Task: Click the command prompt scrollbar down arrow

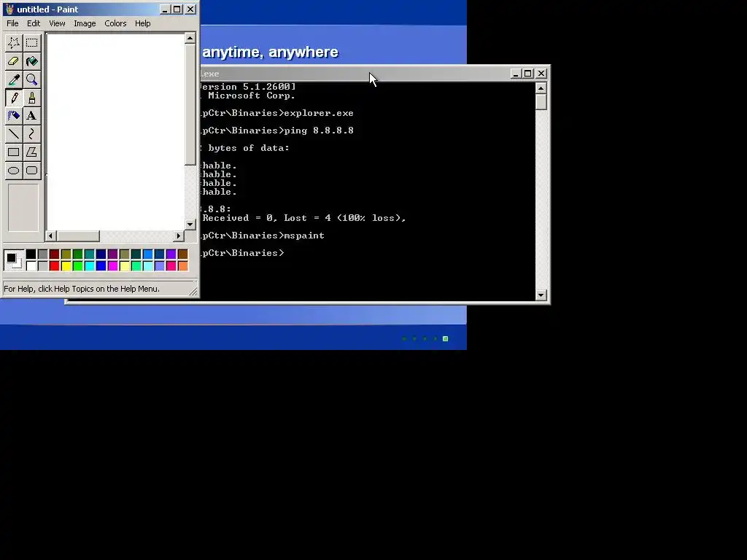Action: [541, 295]
